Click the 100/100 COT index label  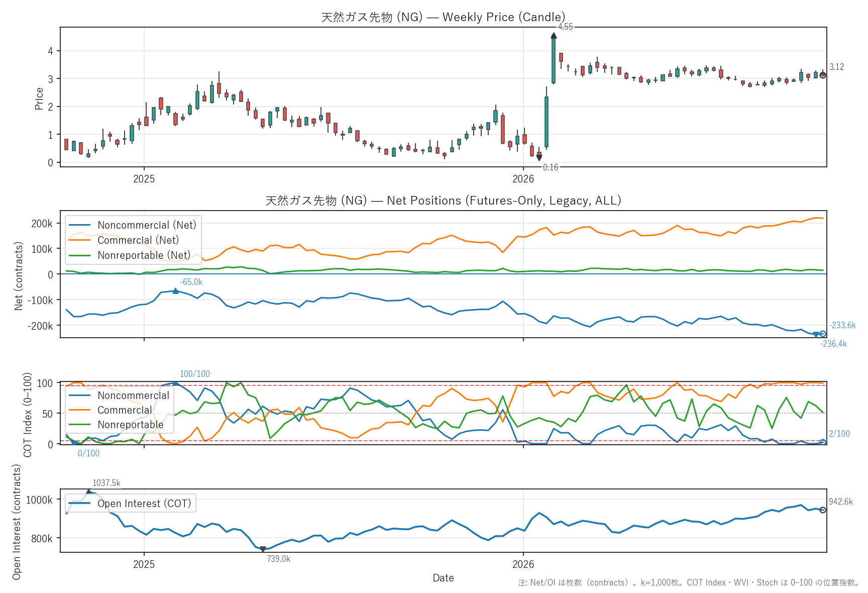(195, 374)
